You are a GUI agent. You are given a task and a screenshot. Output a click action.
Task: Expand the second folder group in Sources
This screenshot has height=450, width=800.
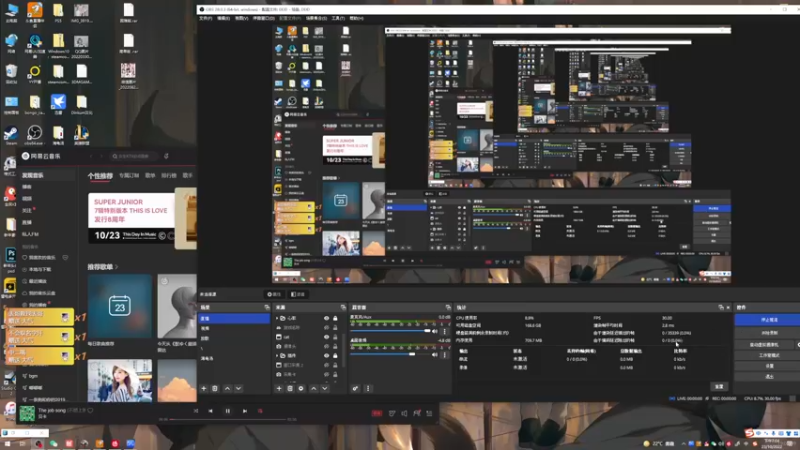point(278,356)
